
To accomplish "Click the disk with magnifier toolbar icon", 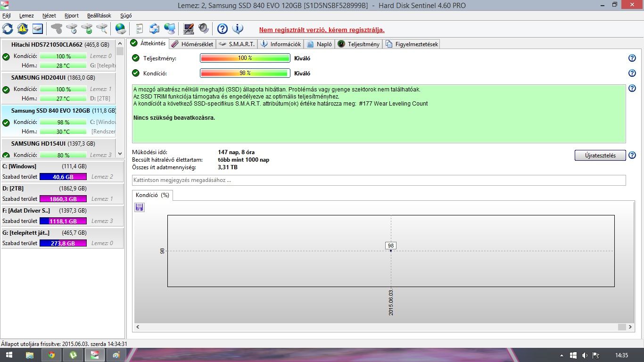I will tap(102, 29).
